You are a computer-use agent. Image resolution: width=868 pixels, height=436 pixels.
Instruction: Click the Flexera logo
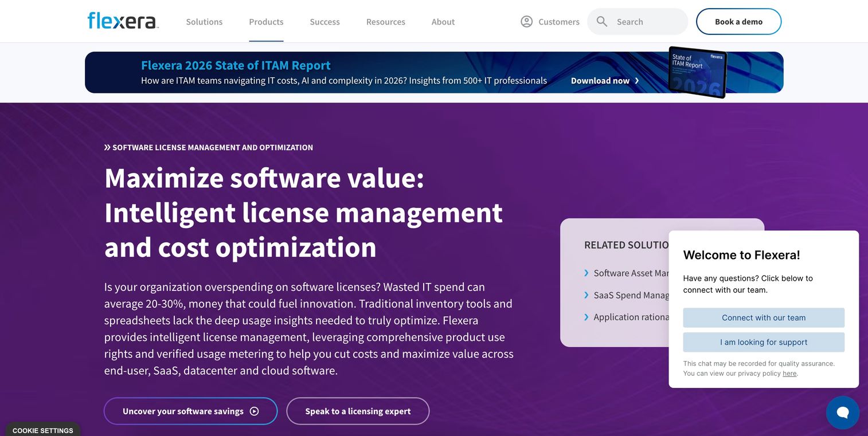point(123,21)
